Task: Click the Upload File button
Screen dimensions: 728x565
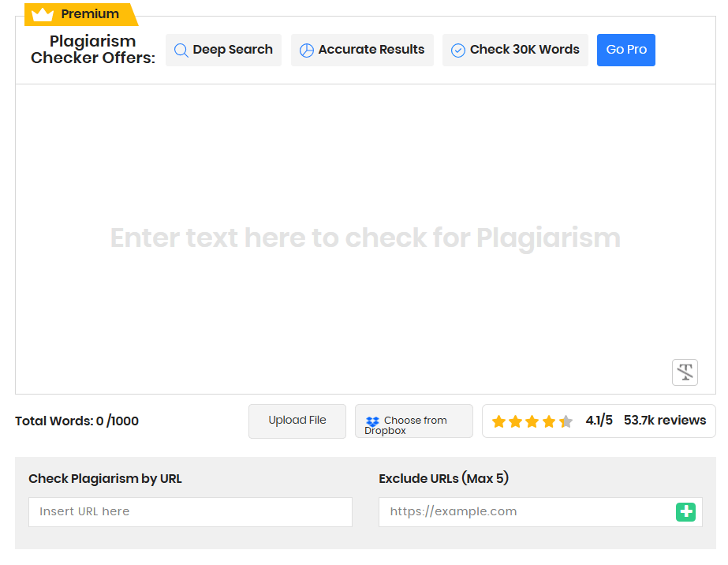Action: tap(297, 421)
